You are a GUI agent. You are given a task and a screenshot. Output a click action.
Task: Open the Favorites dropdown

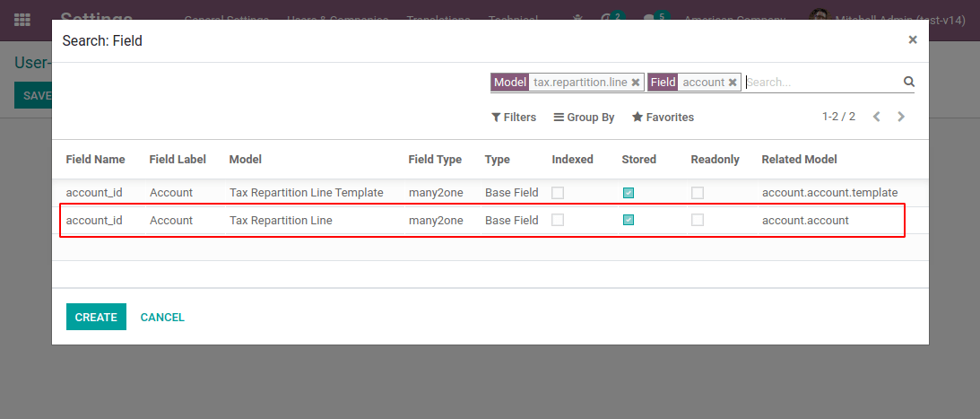click(x=663, y=118)
